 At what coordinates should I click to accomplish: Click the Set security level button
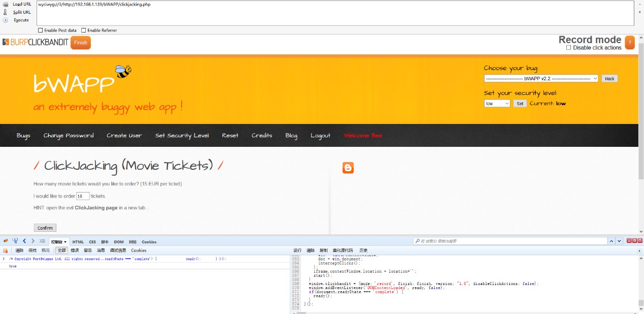point(520,103)
